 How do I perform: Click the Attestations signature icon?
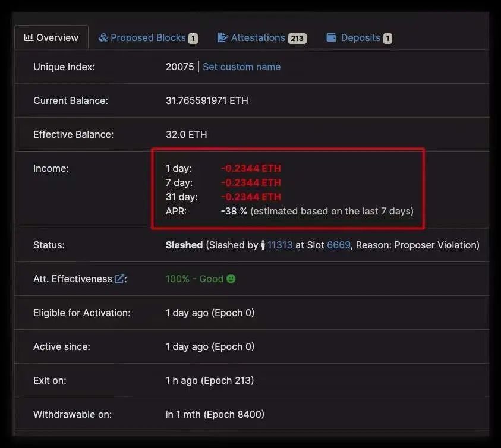pos(223,37)
